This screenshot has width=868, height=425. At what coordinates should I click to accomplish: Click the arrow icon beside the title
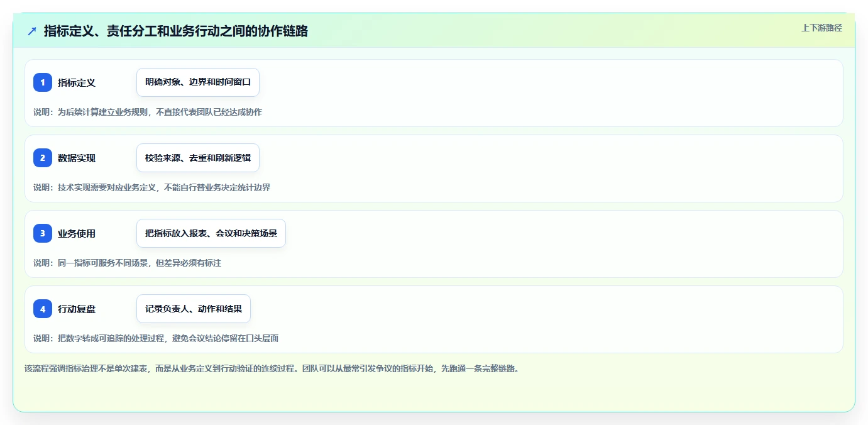(32, 31)
